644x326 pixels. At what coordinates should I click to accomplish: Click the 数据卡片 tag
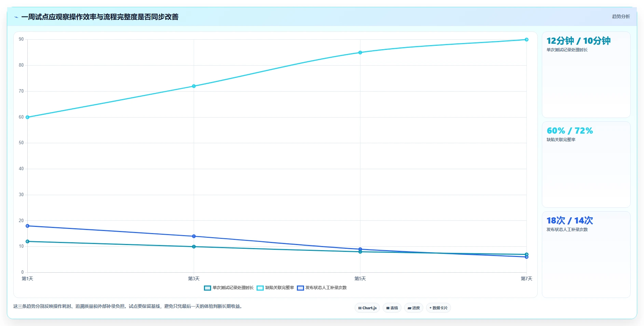438,308
